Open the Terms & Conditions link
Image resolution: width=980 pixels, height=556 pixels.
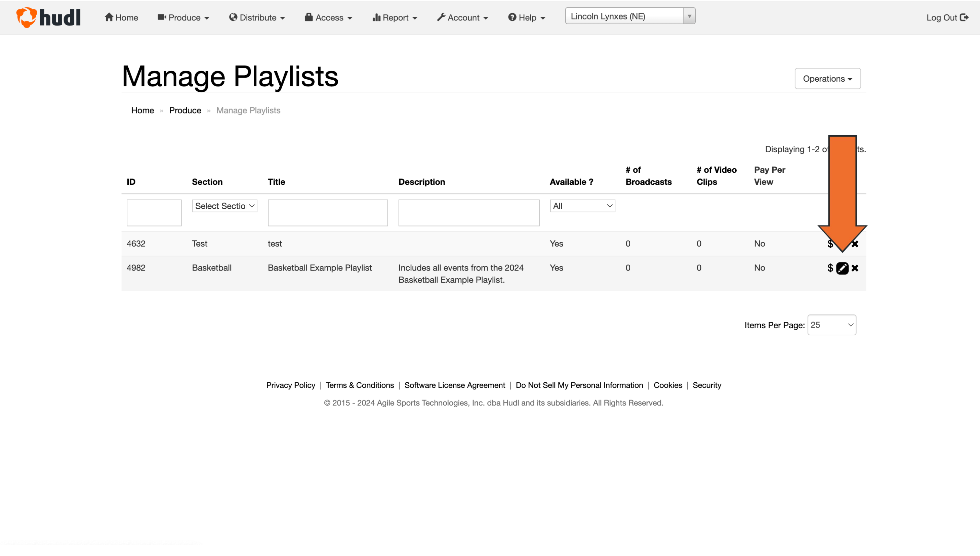coord(359,385)
